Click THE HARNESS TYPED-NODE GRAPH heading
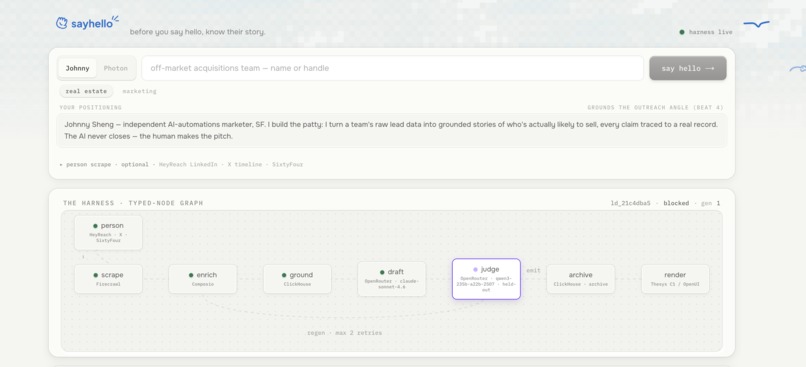The height and width of the screenshot is (367, 806). click(133, 203)
